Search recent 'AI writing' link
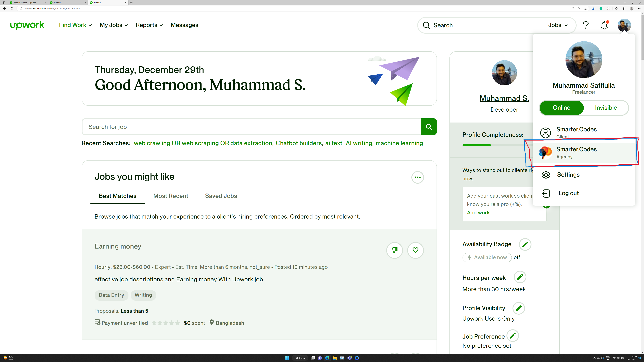 [359, 143]
